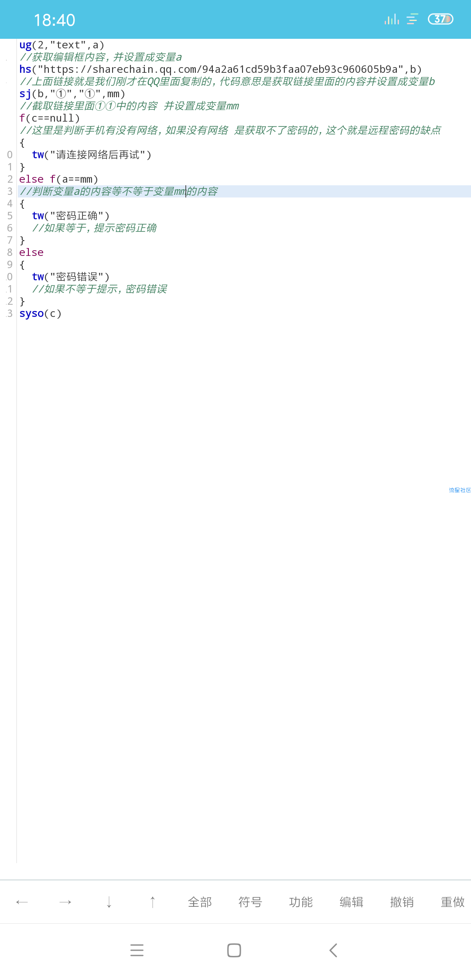
Task: Tap the syso(c) code line
Action: (41, 313)
